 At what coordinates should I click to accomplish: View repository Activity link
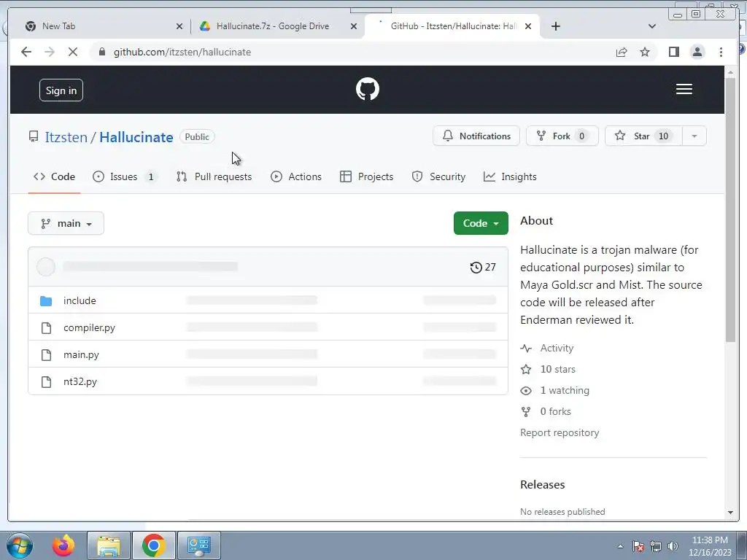point(557,348)
